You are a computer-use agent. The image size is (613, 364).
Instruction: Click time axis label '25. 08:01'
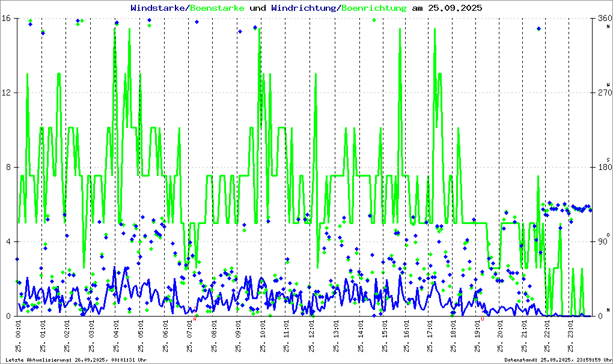[214, 336]
